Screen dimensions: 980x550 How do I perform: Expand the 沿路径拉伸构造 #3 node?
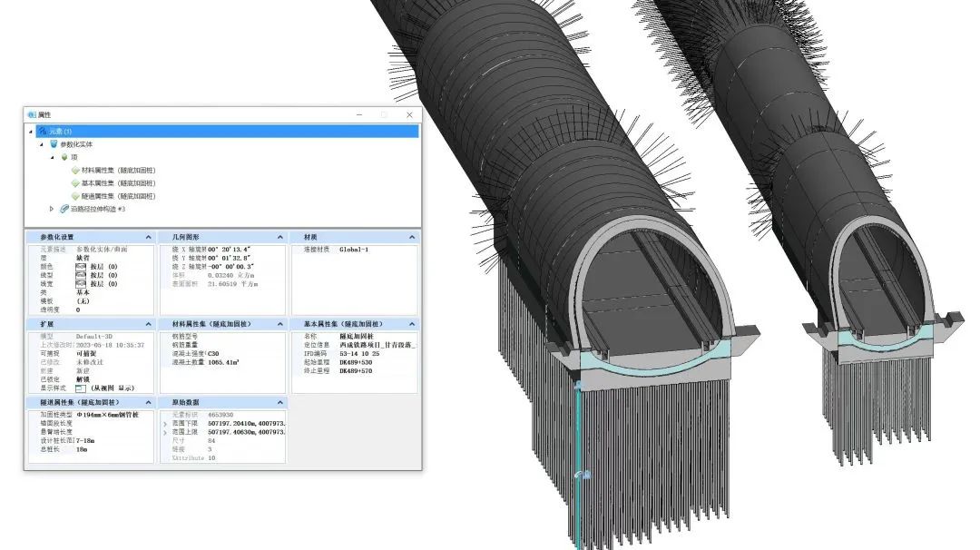(52, 209)
